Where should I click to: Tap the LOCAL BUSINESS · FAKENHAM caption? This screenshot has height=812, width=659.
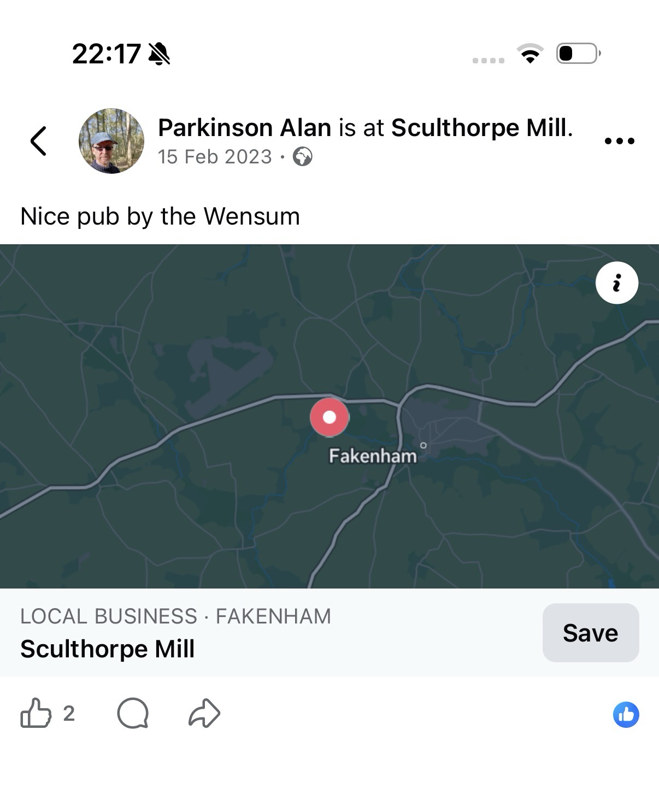pyautogui.click(x=175, y=616)
